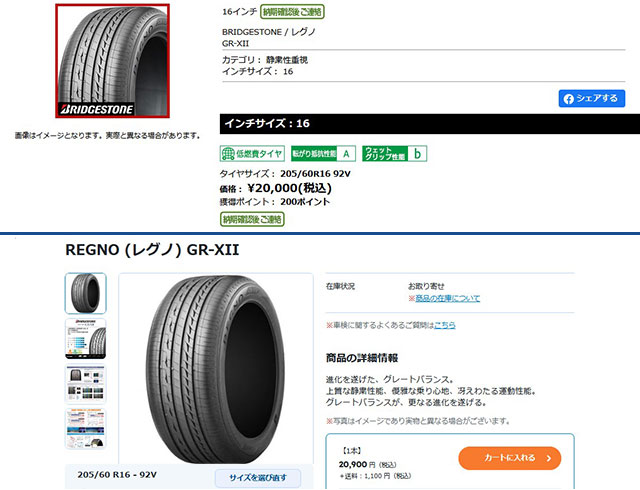This screenshot has height=490, width=640.
Task: Open the vehicle inspection FAQ link
Action: pyautogui.click(x=444, y=325)
